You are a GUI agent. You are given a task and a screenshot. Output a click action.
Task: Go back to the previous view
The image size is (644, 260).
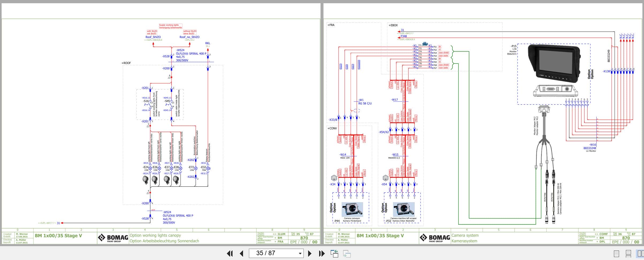tap(334, 253)
